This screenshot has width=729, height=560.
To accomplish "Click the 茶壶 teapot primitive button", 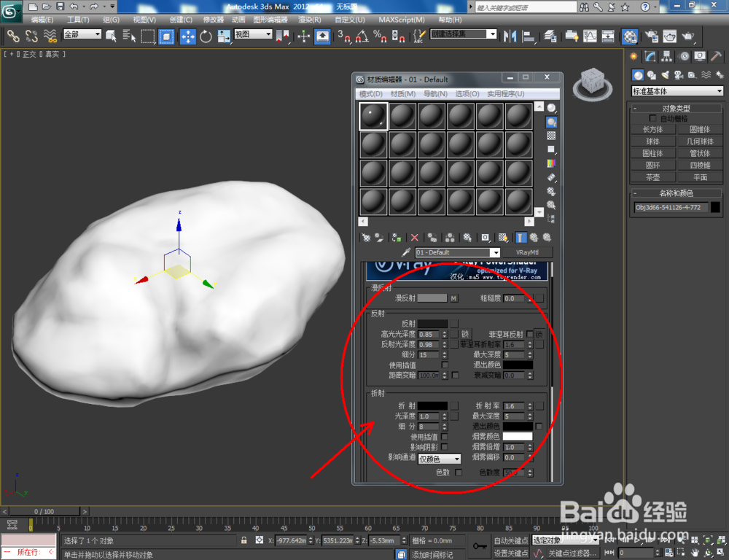I will [x=652, y=177].
